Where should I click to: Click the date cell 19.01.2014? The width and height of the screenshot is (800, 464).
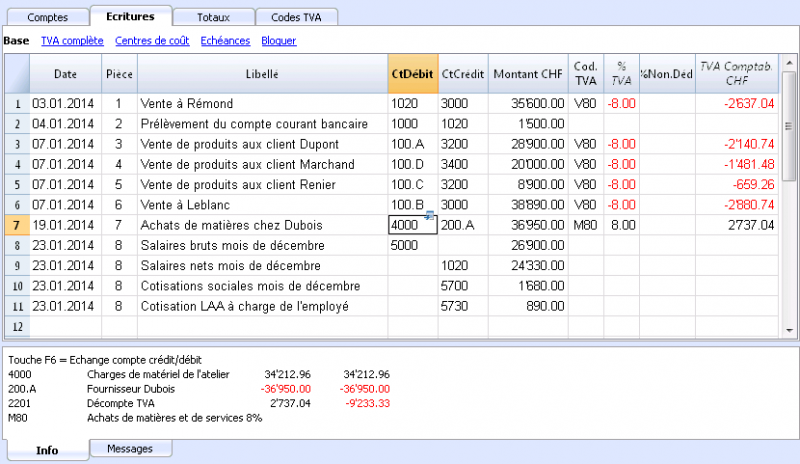point(65,225)
